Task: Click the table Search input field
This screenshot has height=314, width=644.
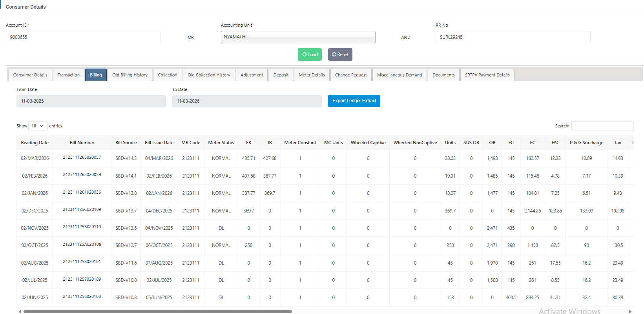Action: pos(602,126)
